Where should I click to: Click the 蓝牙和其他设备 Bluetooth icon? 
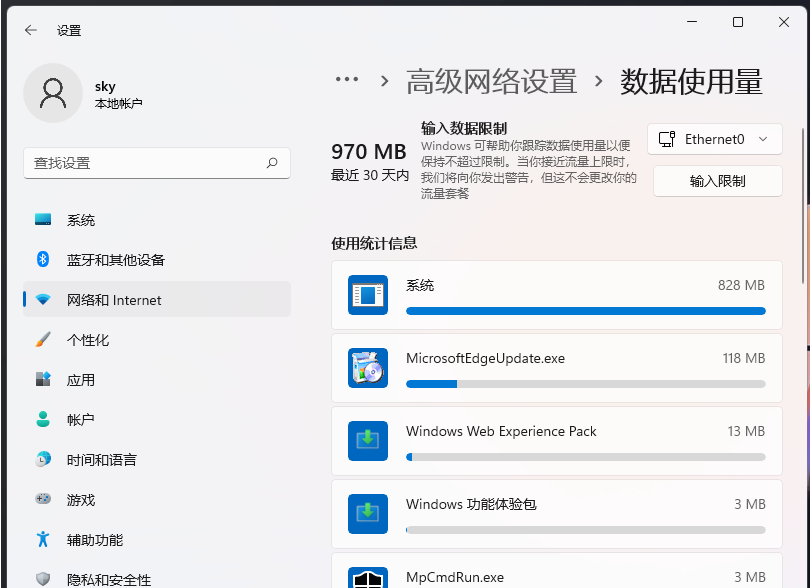coord(42,260)
